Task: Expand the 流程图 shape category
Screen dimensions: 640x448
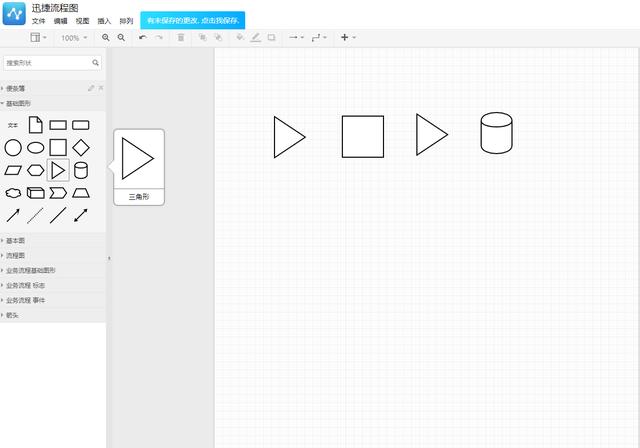Action: 17,255
